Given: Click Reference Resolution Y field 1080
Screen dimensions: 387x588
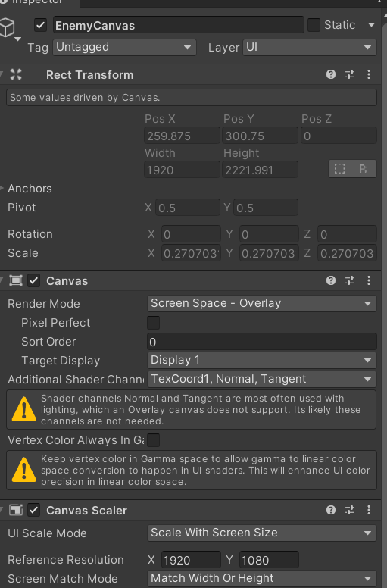Looking at the screenshot, I should (269, 560).
